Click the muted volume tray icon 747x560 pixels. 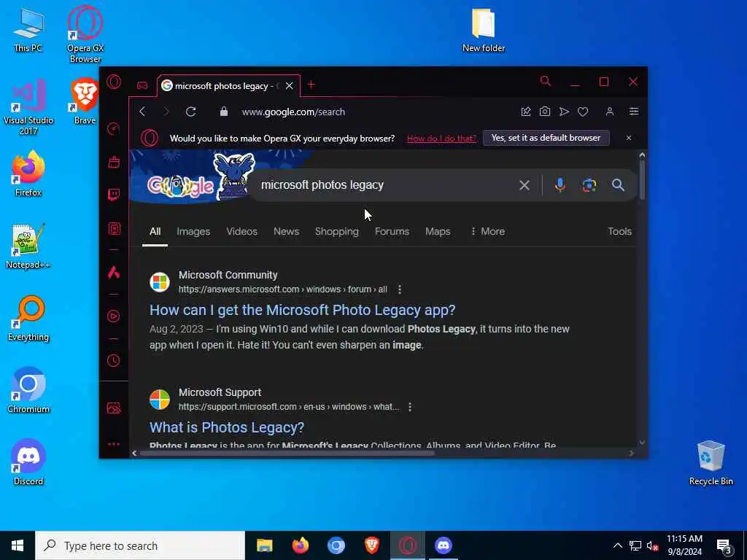pos(652,545)
